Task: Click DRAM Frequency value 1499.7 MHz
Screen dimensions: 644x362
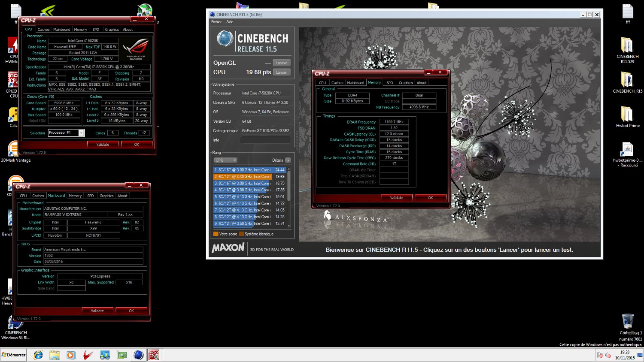Action: click(x=394, y=122)
